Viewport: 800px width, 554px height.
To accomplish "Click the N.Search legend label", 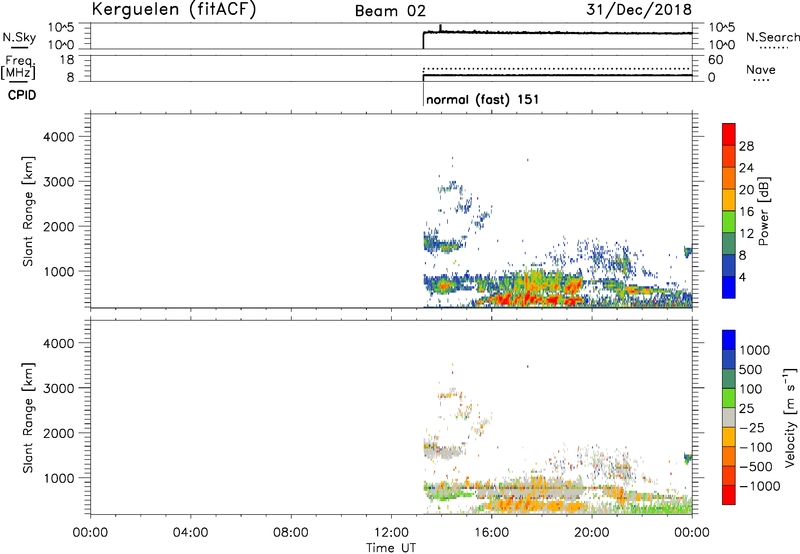I will (772, 37).
